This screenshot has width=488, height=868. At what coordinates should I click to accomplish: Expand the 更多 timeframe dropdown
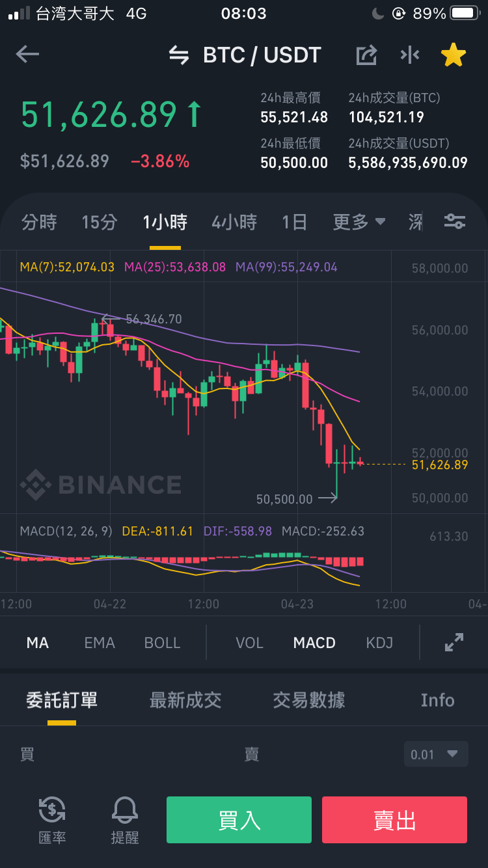[x=359, y=222]
